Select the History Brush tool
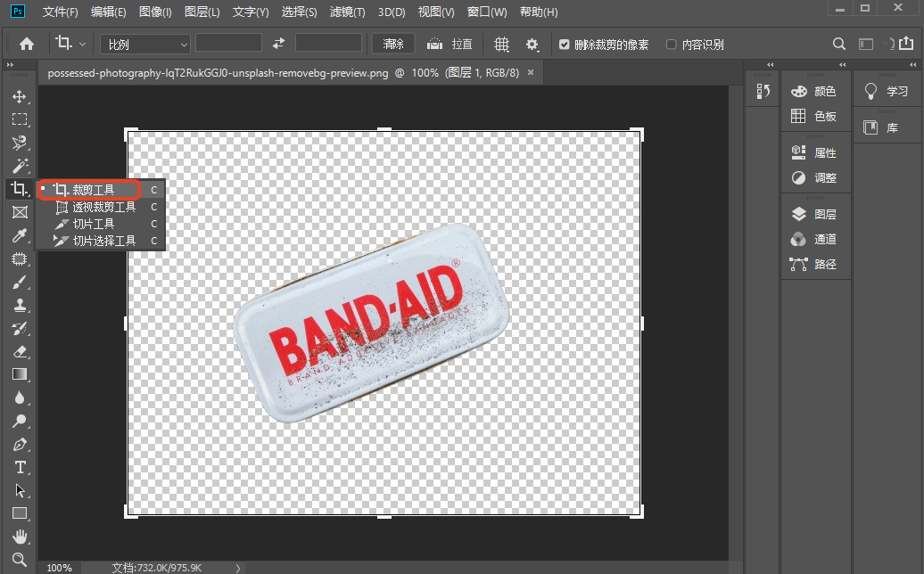Screen dimensions: 924x574 [20, 329]
